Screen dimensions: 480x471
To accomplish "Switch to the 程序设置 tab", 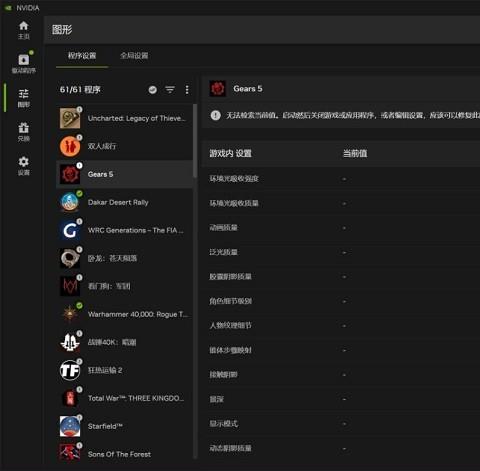I will (x=82, y=56).
